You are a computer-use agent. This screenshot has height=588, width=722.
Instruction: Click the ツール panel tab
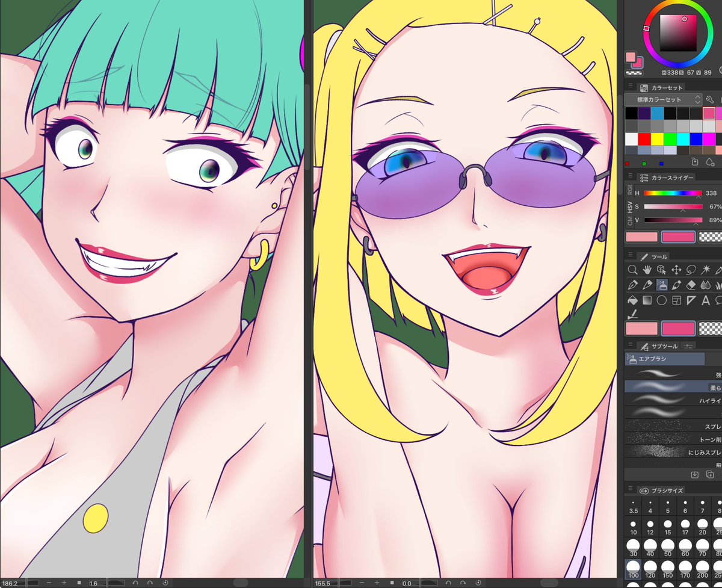654,256
